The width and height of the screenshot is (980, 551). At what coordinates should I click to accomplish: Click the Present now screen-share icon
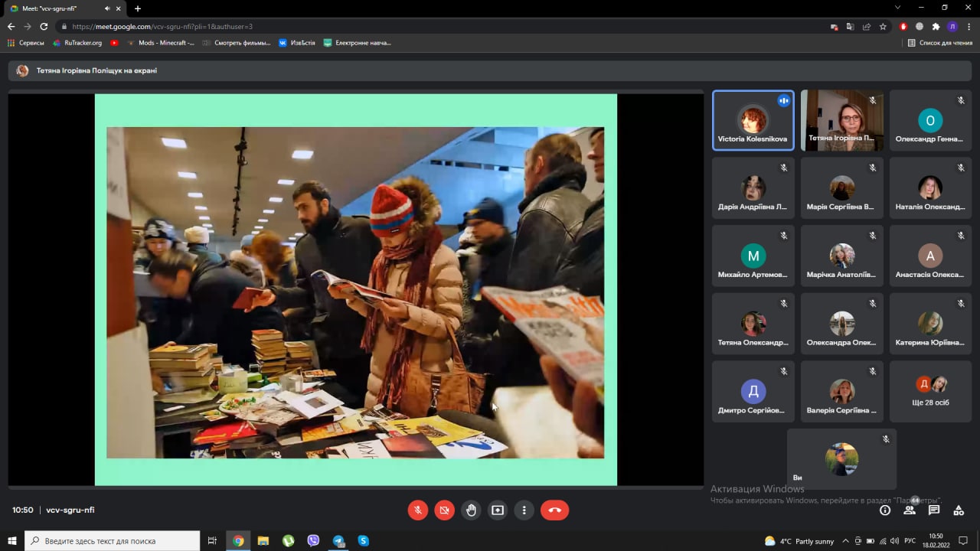coord(498,510)
